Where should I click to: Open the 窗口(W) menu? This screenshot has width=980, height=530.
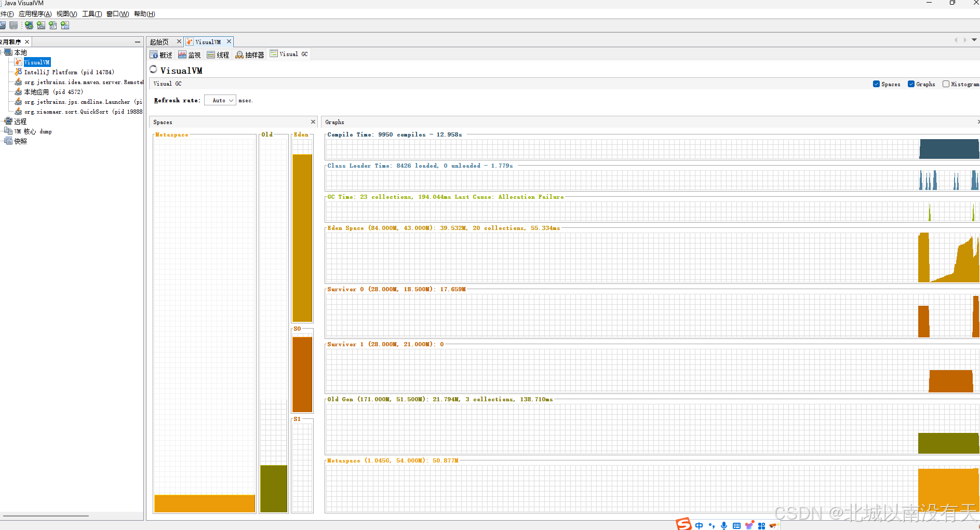[x=117, y=14]
